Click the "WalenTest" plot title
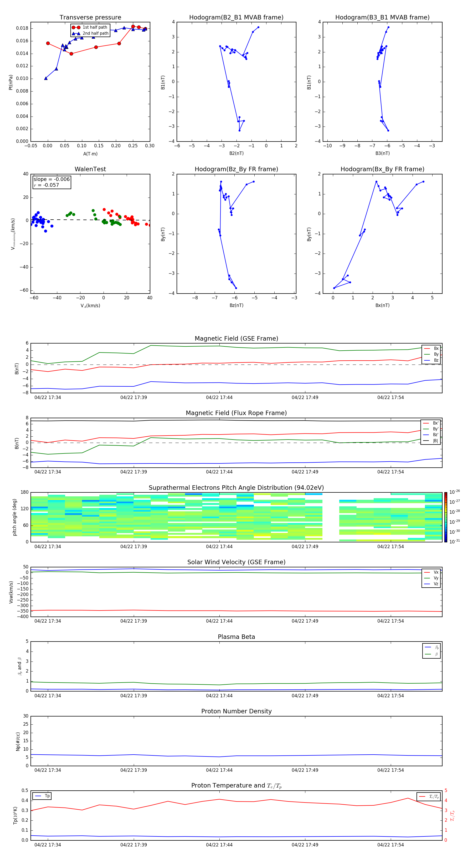The height and width of the screenshot is (868, 473). [90, 169]
